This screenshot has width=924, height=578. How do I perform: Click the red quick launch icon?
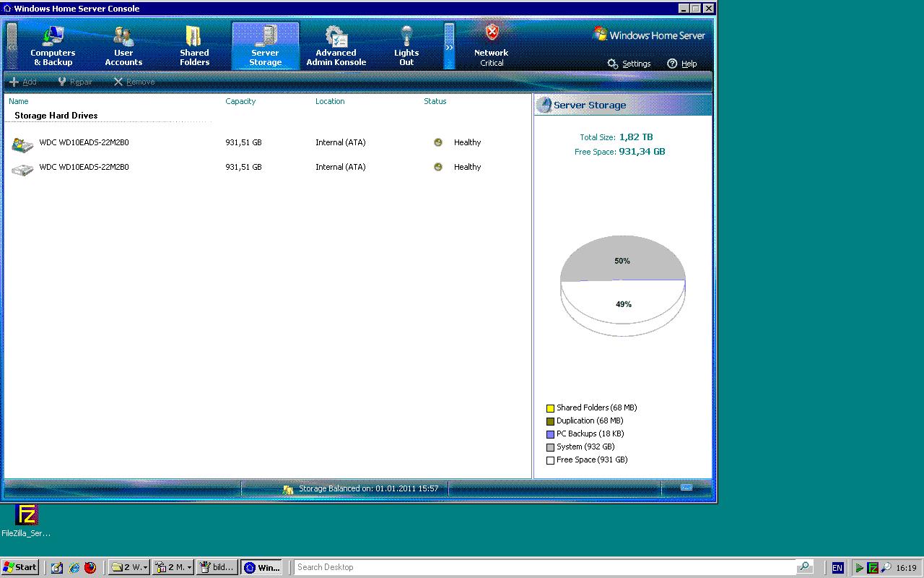tap(90, 568)
